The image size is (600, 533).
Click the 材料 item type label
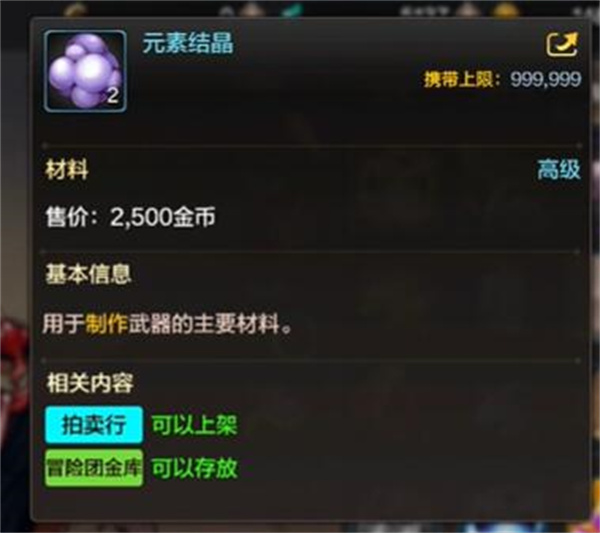67,170
